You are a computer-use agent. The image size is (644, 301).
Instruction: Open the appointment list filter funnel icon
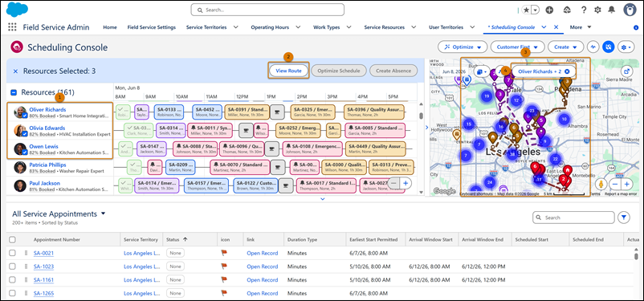click(624, 218)
